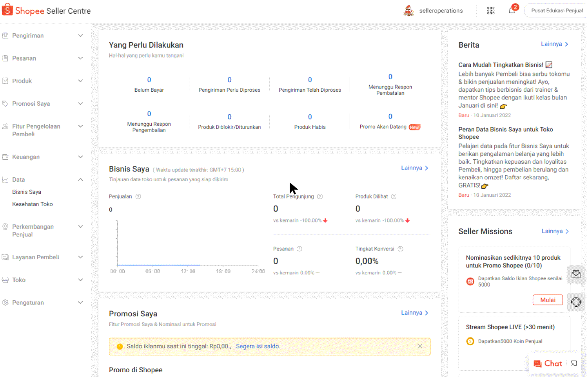Click the Mulai mission button
This screenshot has width=588, height=377.
[x=548, y=300]
